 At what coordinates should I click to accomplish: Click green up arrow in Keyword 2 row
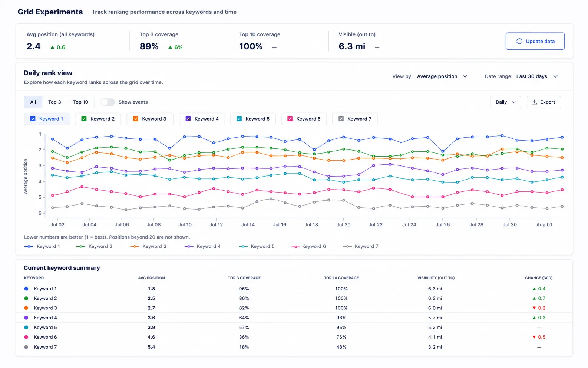[534, 298]
